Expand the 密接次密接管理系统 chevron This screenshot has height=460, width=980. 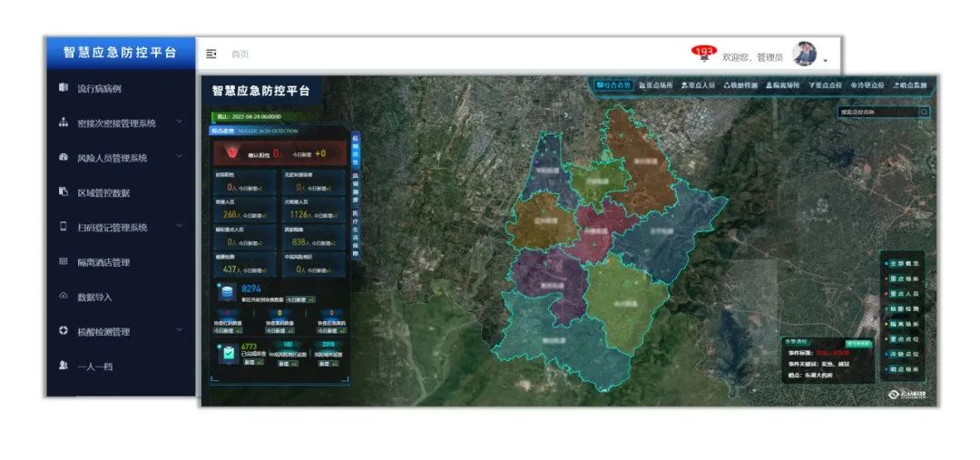pyautogui.click(x=180, y=122)
